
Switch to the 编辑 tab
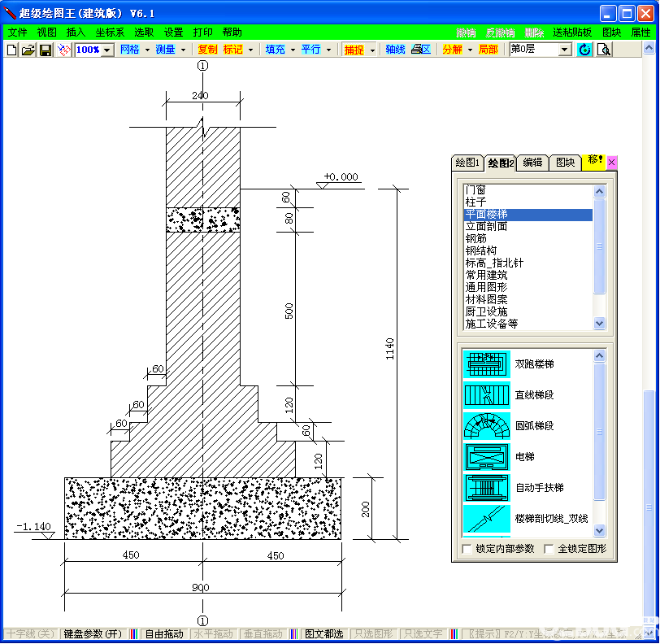click(x=532, y=163)
